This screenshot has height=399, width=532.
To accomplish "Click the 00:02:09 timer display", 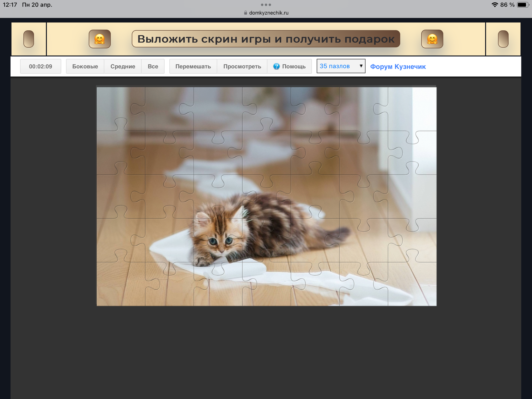I will point(40,66).
